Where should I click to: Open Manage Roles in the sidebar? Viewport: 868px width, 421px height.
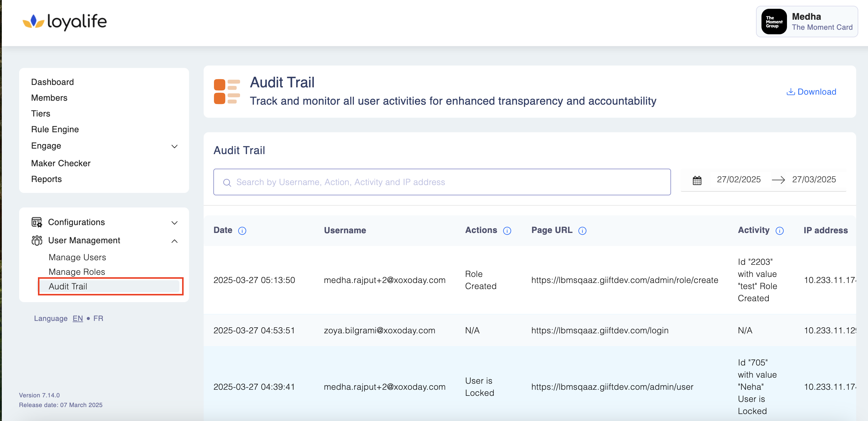[x=76, y=271]
